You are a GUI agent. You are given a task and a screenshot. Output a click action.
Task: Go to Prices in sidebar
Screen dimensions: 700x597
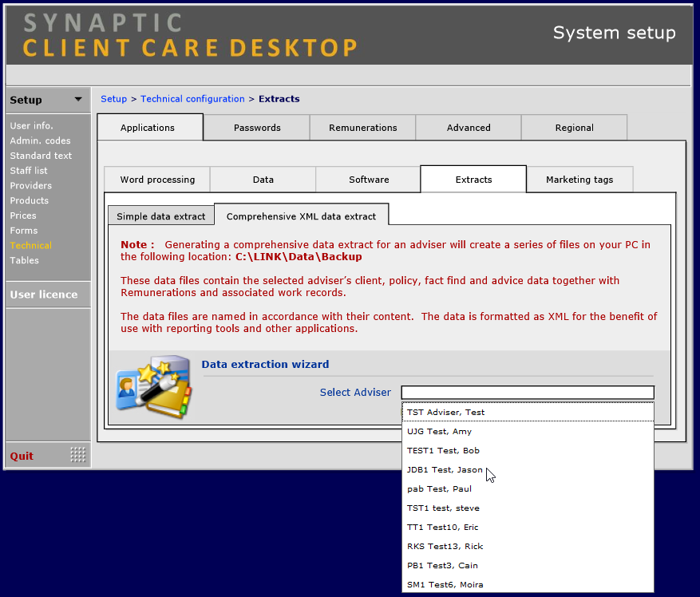[x=23, y=215]
